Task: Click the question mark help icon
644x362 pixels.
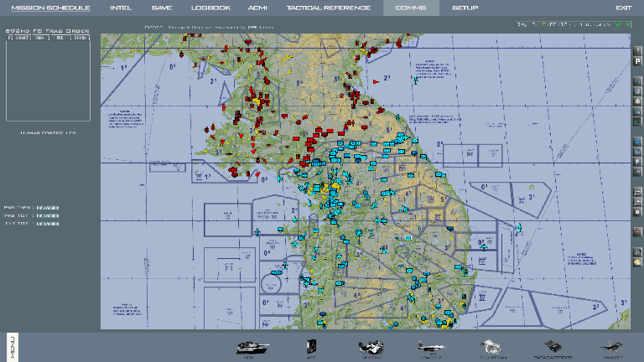Action: (x=637, y=51)
